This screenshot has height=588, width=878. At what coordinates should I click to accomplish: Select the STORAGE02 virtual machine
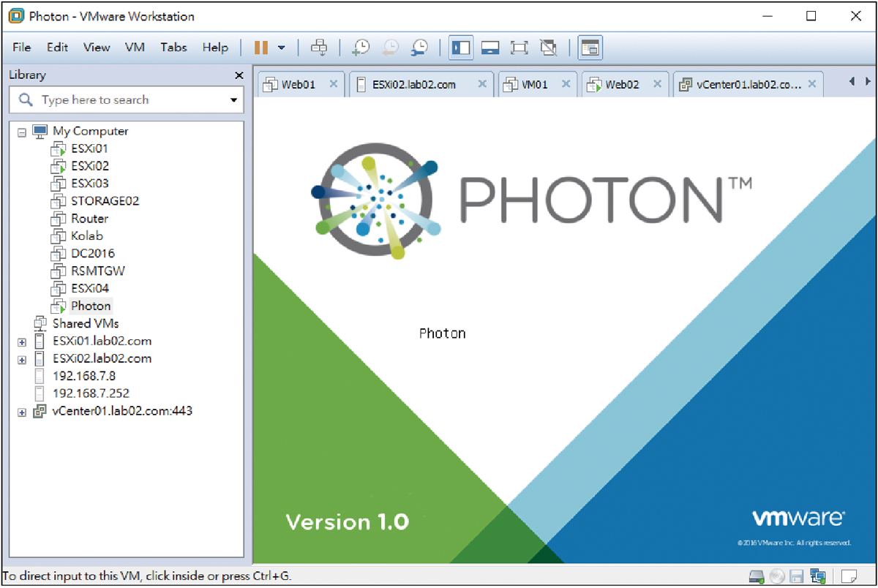(x=105, y=201)
